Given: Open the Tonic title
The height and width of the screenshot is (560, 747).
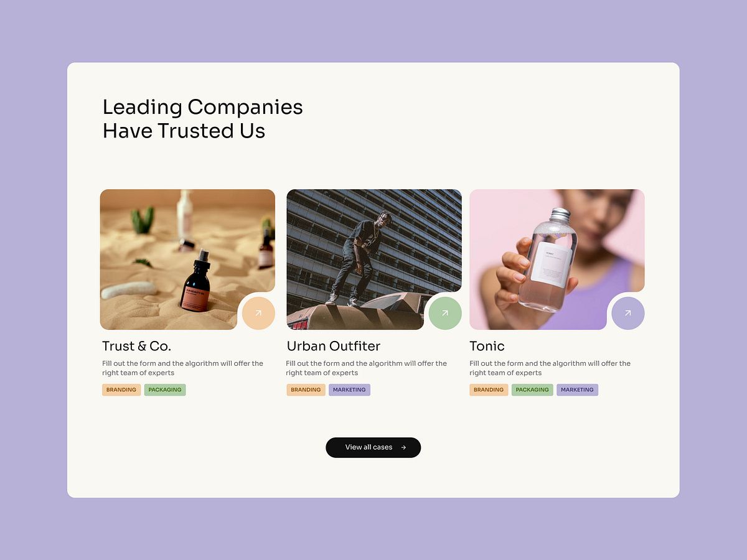Looking at the screenshot, I should pyautogui.click(x=487, y=346).
